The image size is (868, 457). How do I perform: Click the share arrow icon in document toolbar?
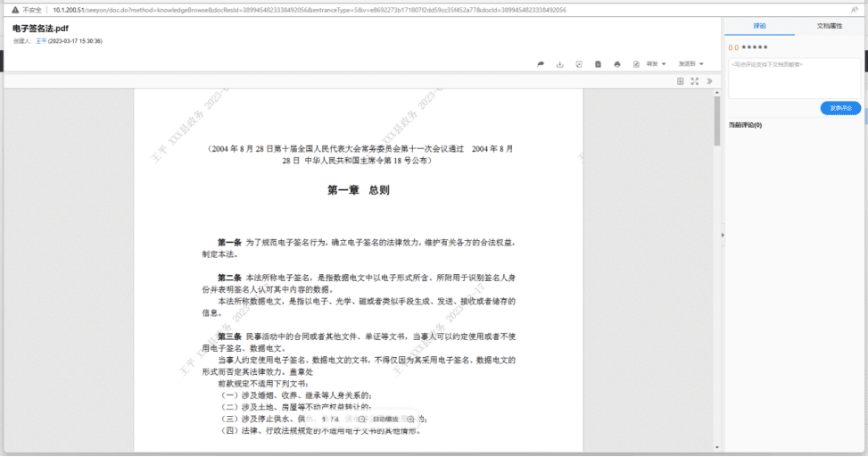click(x=541, y=64)
